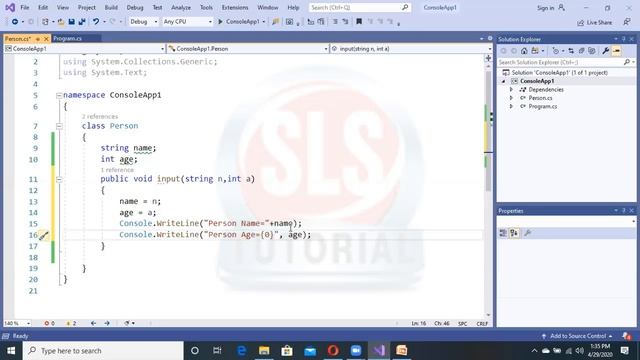Click the Categorized icon in Properties

(x=503, y=233)
